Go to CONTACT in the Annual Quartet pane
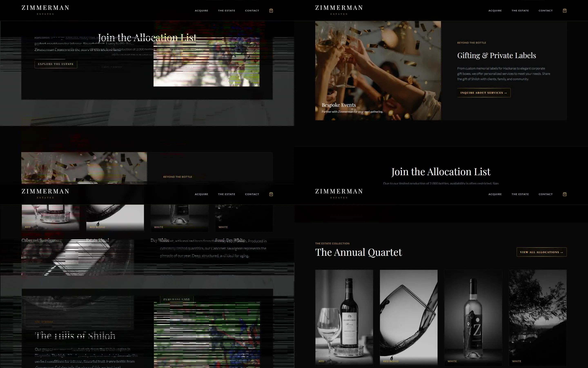The width and height of the screenshot is (588, 368). tap(546, 194)
